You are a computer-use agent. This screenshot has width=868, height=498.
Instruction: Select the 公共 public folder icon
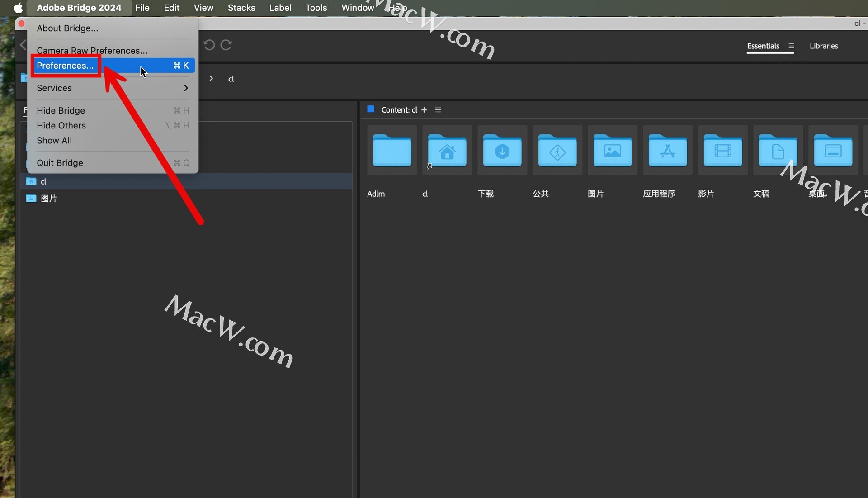pyautogui.click(x=557, y=150)
